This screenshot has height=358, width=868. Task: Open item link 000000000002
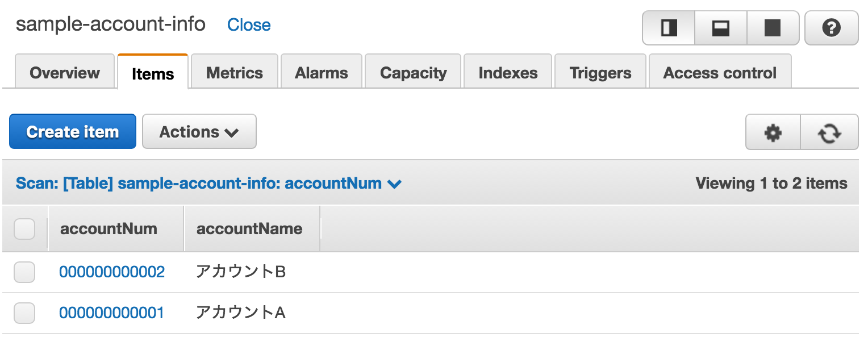click(x=112, y=272)
